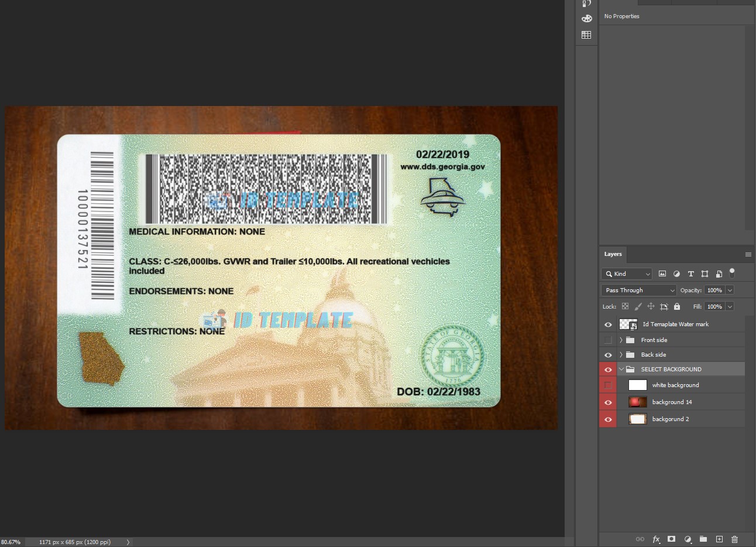Lock image pixels brush icon
The height and width of the screenshot is (547, 756).
pyautogui.click(x=638, y=306)
